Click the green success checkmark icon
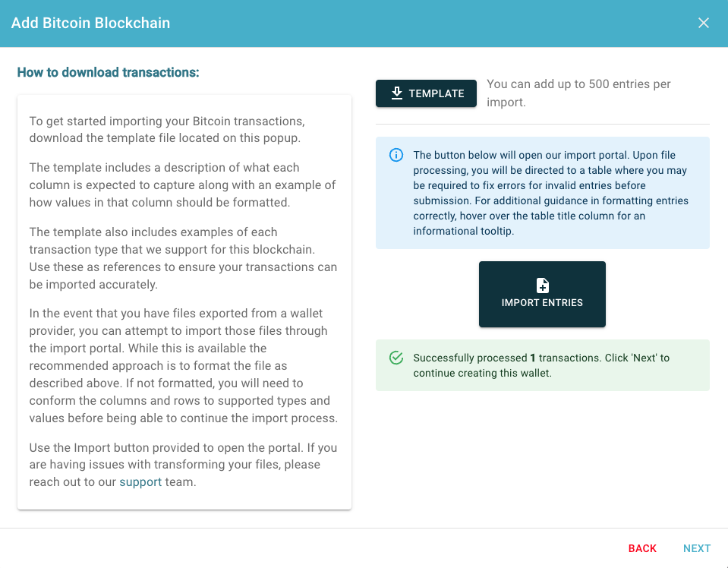Image resolution: width=728 pixels, height=568 pixels. point(396,358)
